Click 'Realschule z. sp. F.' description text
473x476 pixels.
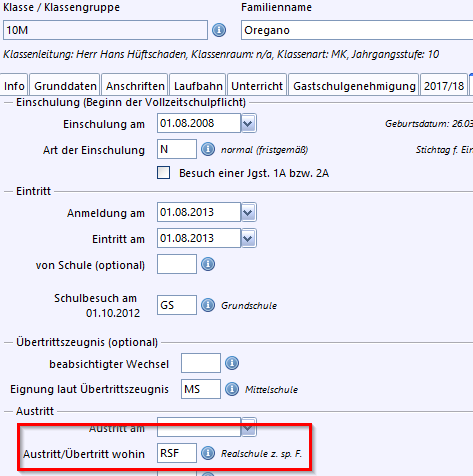[261, 454]
